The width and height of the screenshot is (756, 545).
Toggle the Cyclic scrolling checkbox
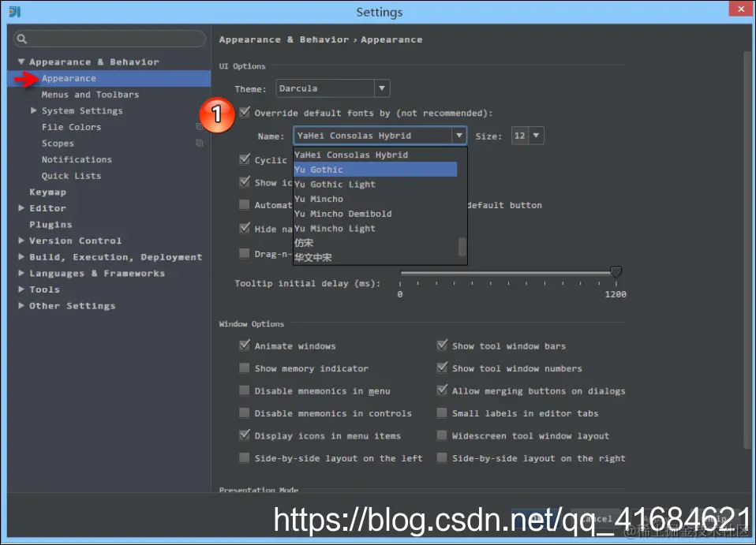245,159
